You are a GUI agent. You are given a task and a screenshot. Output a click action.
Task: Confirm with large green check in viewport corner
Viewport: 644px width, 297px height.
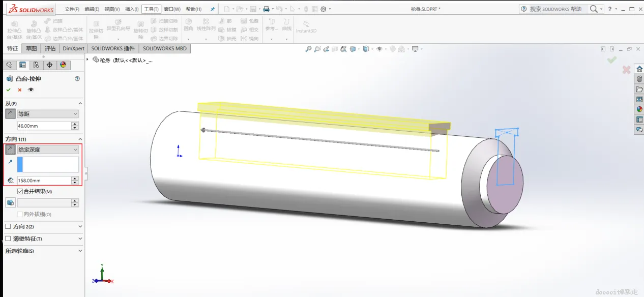coord(612,60)
